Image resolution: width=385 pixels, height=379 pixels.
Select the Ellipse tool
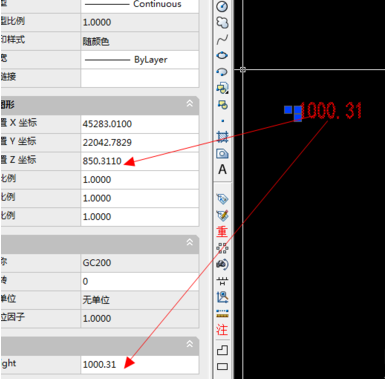[222, 55]
